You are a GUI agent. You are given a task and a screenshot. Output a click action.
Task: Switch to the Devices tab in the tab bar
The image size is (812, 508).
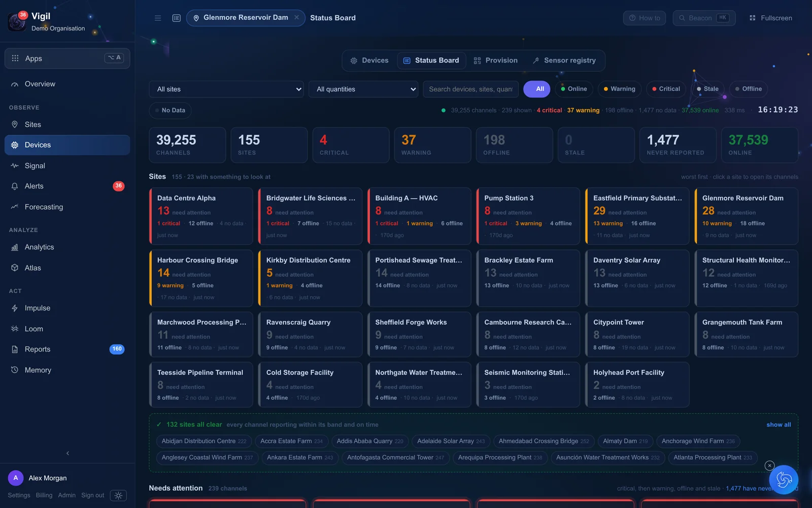coord(369,60)
